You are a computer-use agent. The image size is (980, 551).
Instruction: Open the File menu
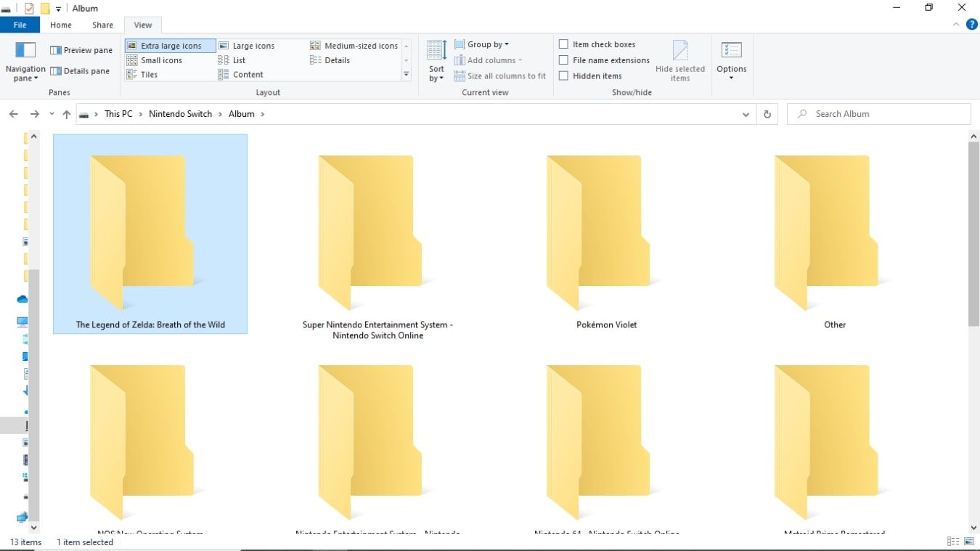point(20,25)
